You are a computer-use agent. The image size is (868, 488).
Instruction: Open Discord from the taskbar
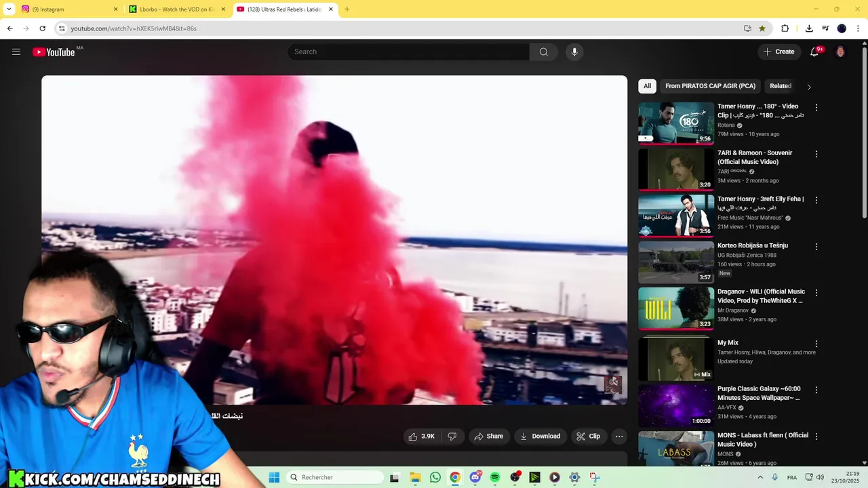pos(475,477)
